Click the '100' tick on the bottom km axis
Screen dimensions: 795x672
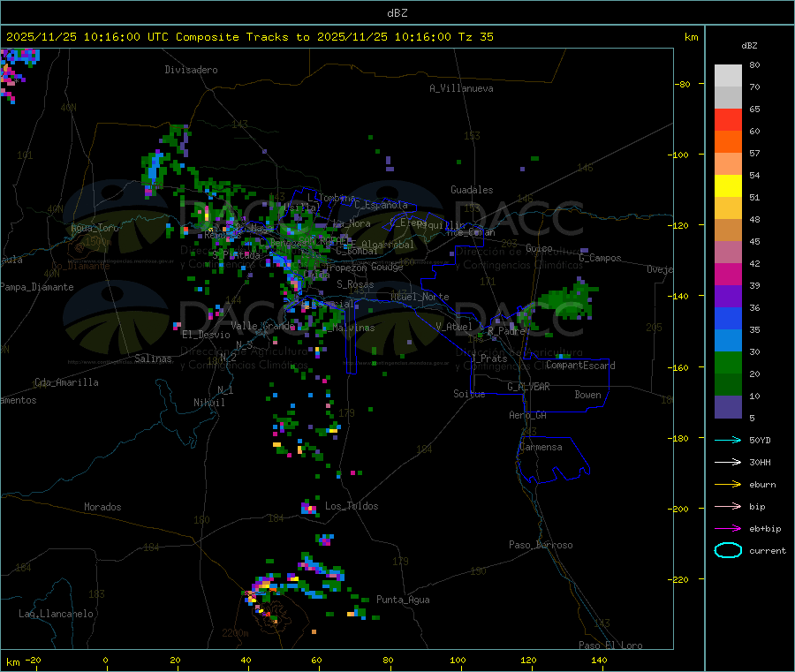(x=458, y=660)
